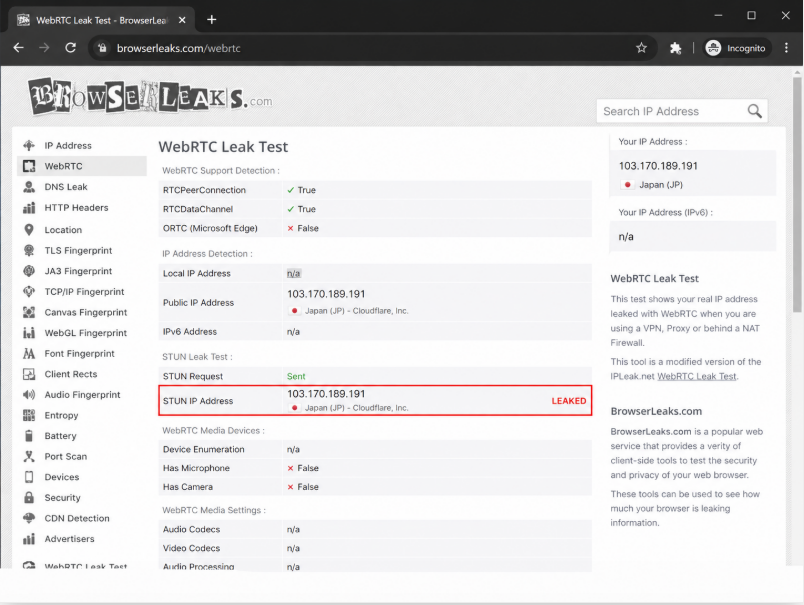Screen dimensions: 804x605
Task: Click the lock icon in address bar
Action: pos(103,48)
